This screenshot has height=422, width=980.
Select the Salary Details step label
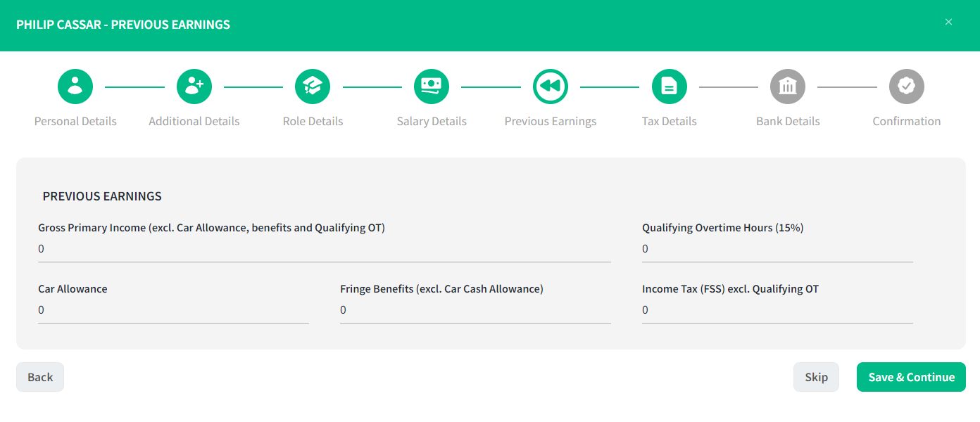pos(432,121)
